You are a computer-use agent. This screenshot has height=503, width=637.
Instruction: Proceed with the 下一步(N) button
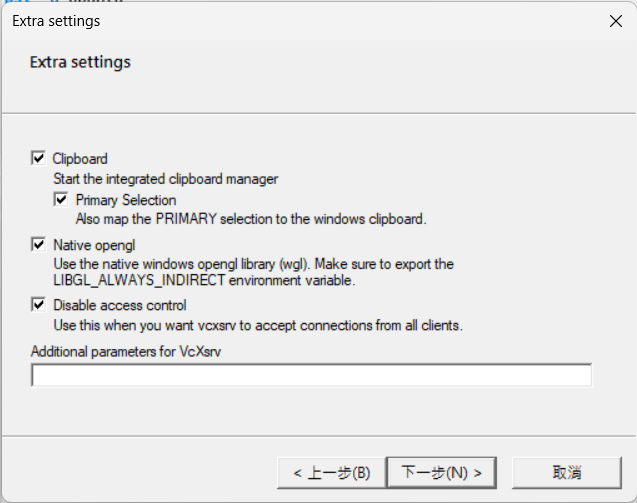(x=442, y=471)
